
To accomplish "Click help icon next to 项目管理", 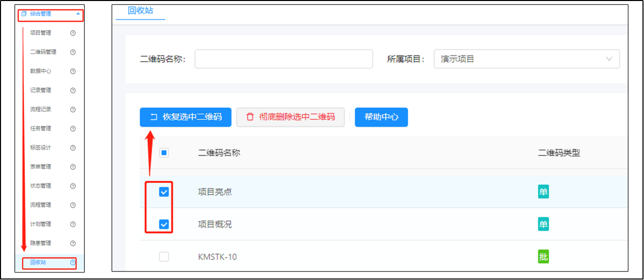I will point(73,33).
